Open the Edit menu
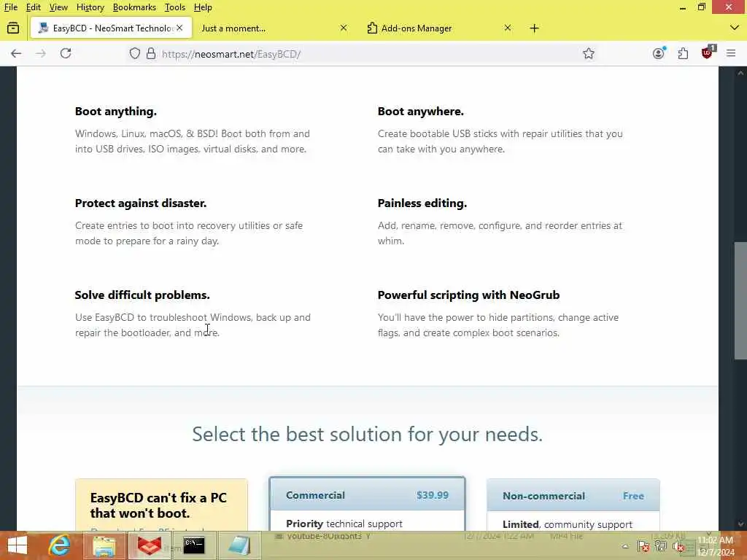 34,7
